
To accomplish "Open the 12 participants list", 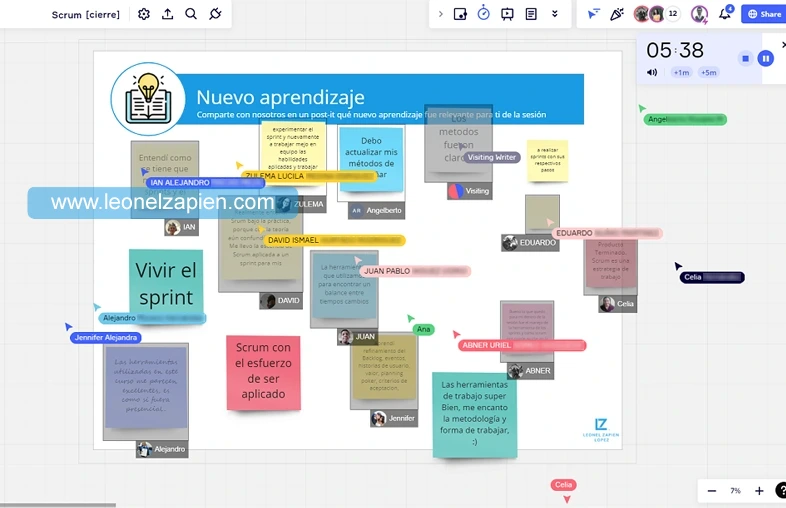I will click(x=672, y=14).
